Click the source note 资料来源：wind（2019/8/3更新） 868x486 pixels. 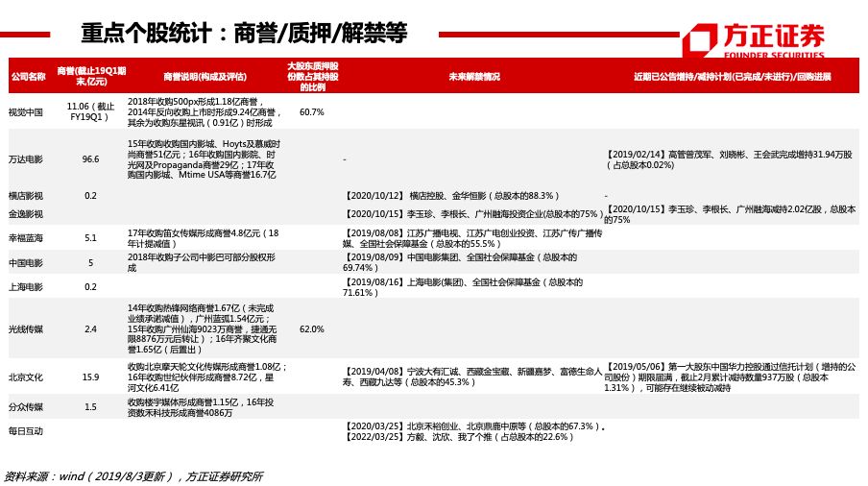pyautogui.click(x=133, y=476)
